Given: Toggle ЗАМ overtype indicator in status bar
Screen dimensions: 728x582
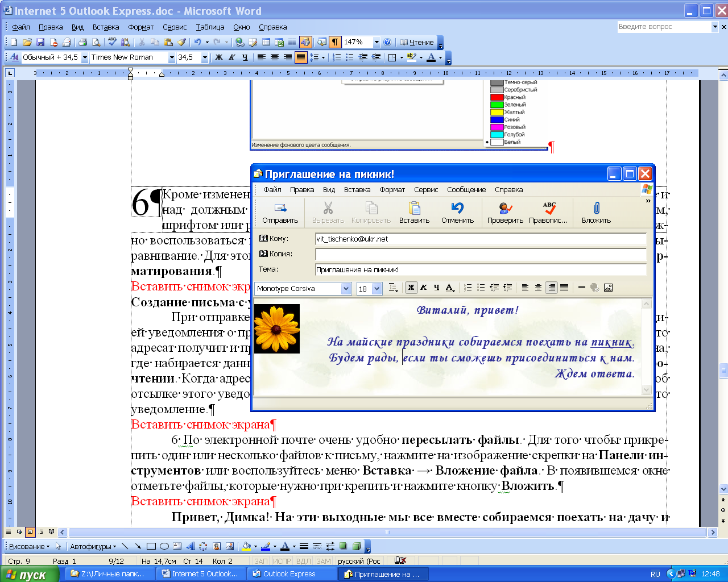Looking at the screenshot, I should tap(324, 561).
